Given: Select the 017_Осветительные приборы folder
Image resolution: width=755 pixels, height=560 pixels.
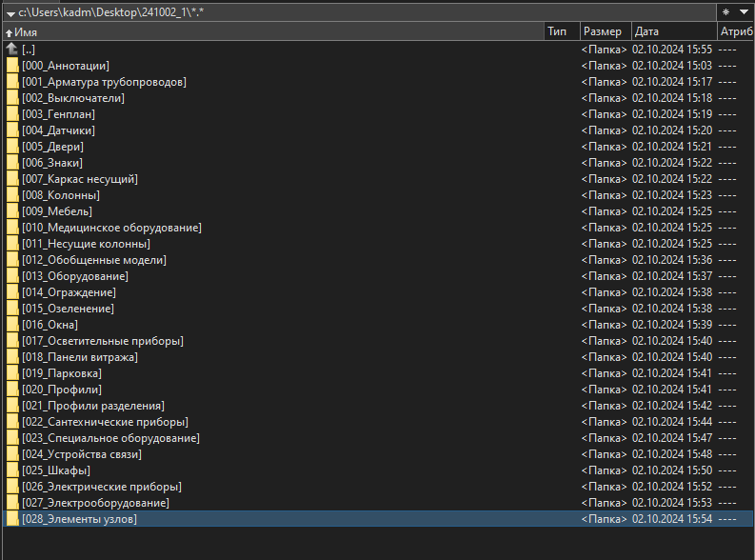Looking at the screenshot, I should (x=102, y=341).
